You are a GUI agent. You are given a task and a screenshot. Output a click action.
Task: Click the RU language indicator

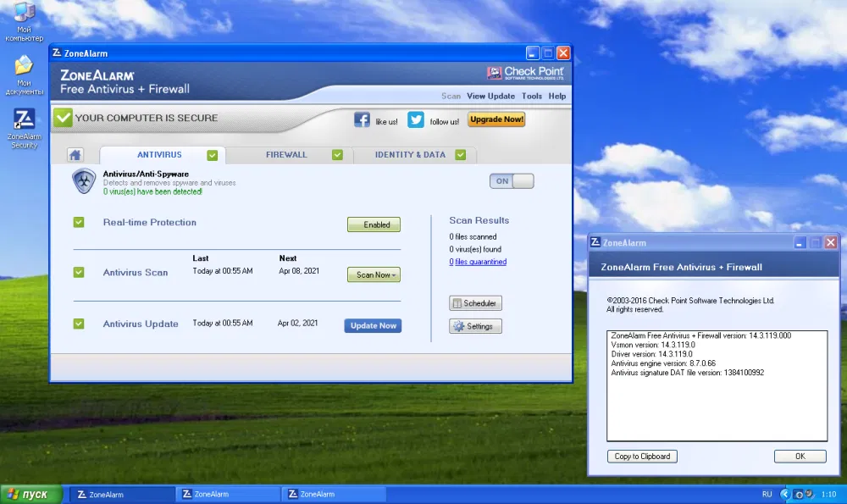[767, 495]
